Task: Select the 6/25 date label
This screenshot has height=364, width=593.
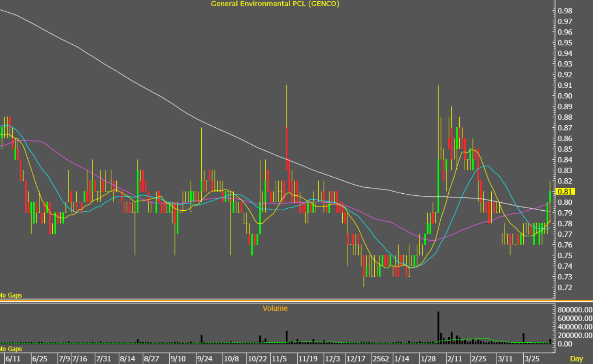Action: (40, 358)
